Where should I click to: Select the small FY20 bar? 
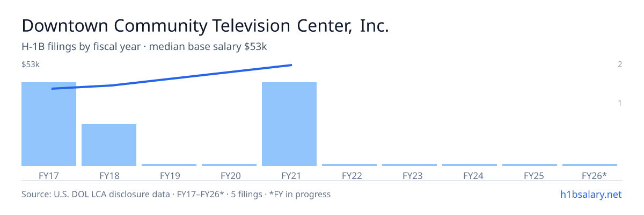coord(229,165)
